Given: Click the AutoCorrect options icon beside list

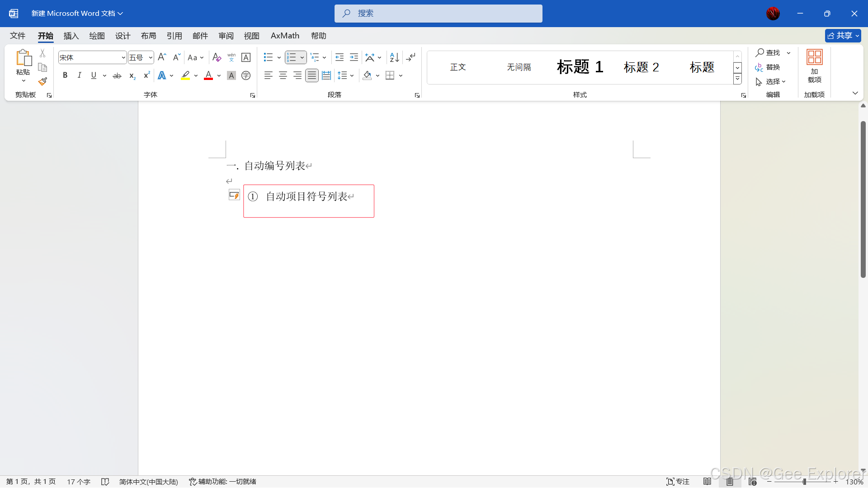Looking at the screenshot, I should [x=234, y=195].
